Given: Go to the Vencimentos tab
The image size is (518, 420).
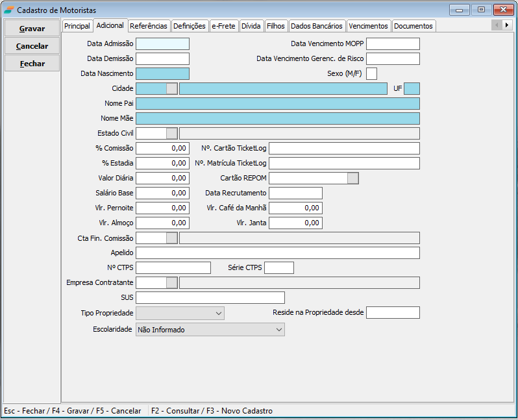Looking at the screenshot, I should (368, 26).
